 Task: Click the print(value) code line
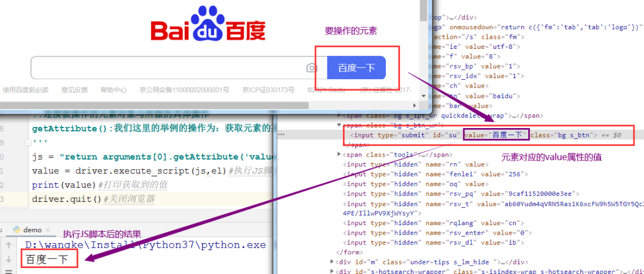[x=100, y=185]
